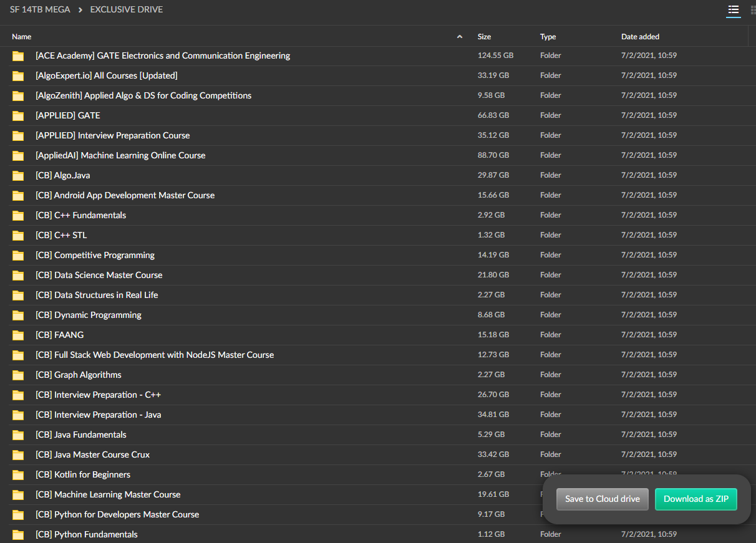Image resolution: width=756 pixels, height=543 pixels.
Task: Click folder icon for Kotlin for Beginners
Action: click(18, 475)
